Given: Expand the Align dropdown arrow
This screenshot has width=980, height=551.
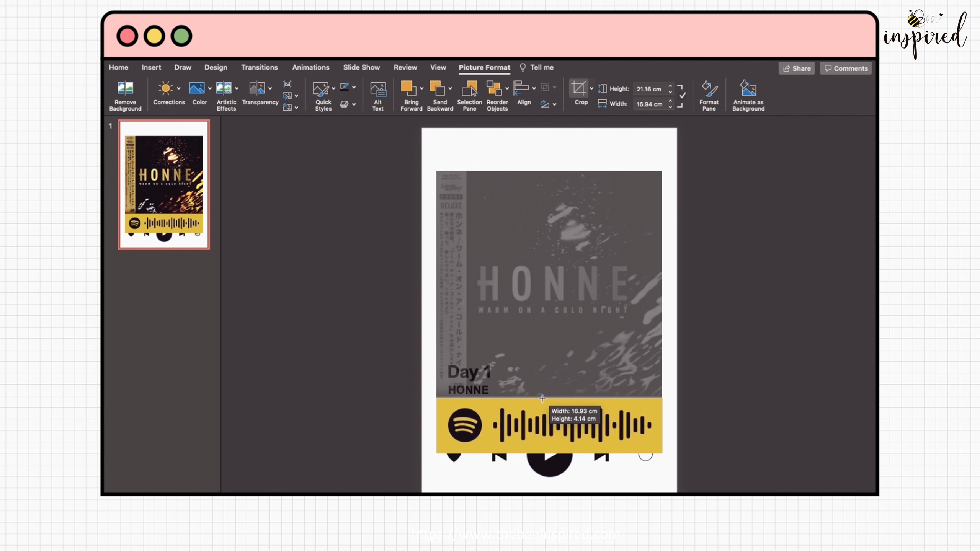Looking at the screenshot, I should click(534, 88).
